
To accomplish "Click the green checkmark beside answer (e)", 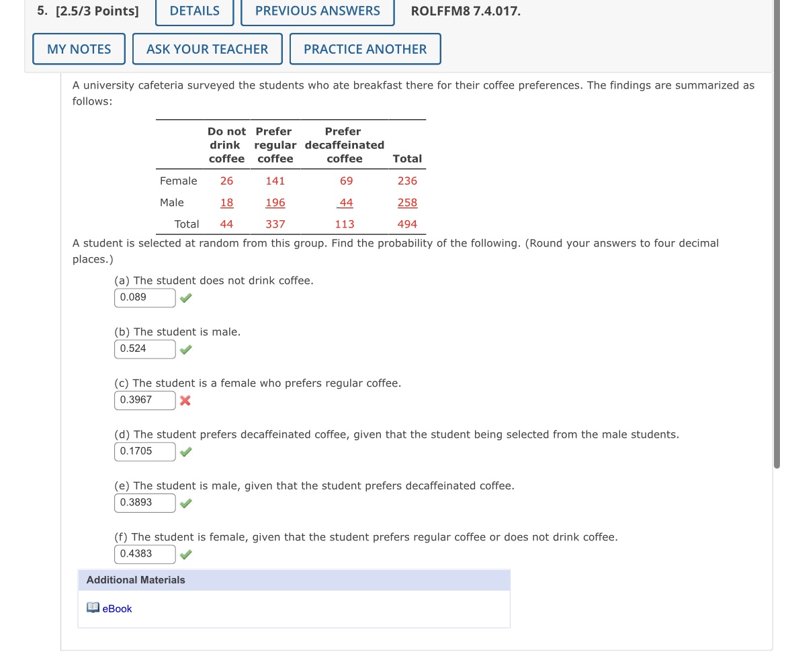I will click(186, 503).
